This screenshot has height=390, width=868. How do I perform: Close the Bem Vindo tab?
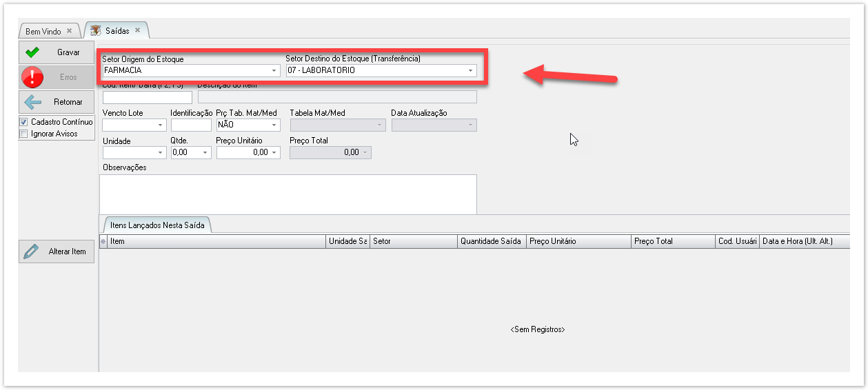(69, 31)
